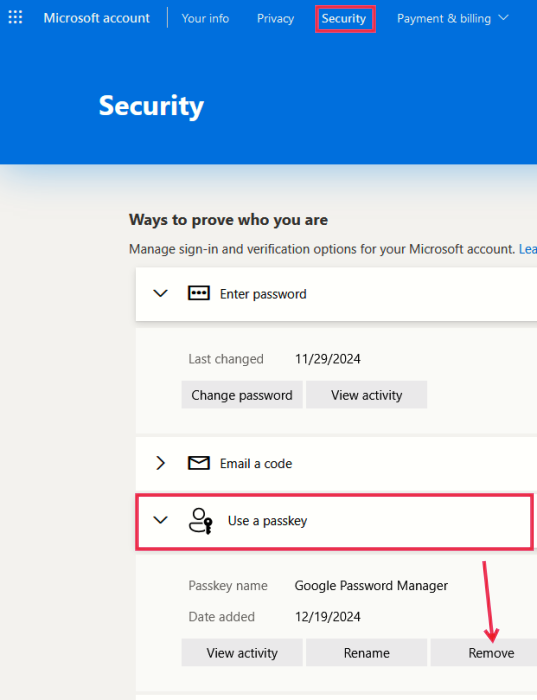Image resolution: width=537 pixels, height=700 pixels.
Task: View activity for the password
Action: click(366, 395)
